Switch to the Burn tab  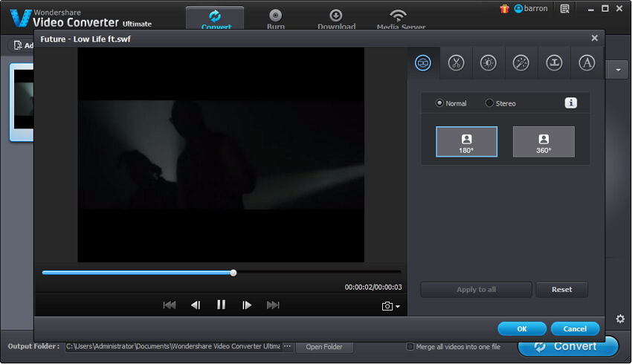pyautogui.click(x=276, y=19)
